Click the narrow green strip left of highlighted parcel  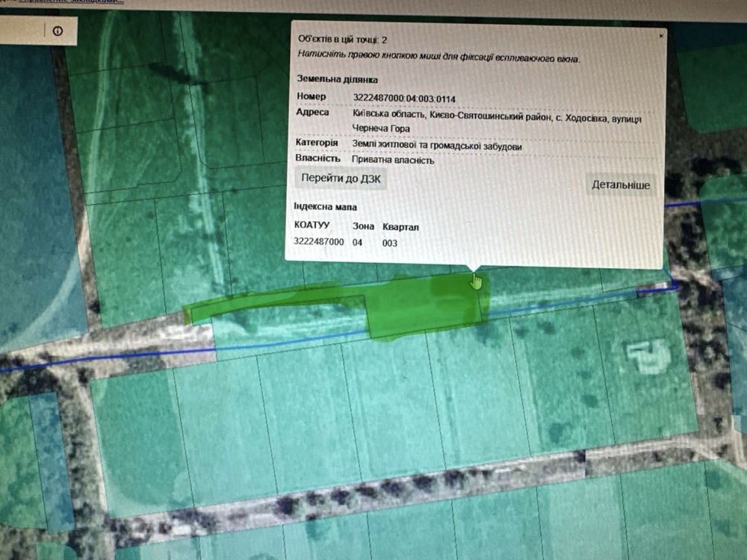point(274,303)
